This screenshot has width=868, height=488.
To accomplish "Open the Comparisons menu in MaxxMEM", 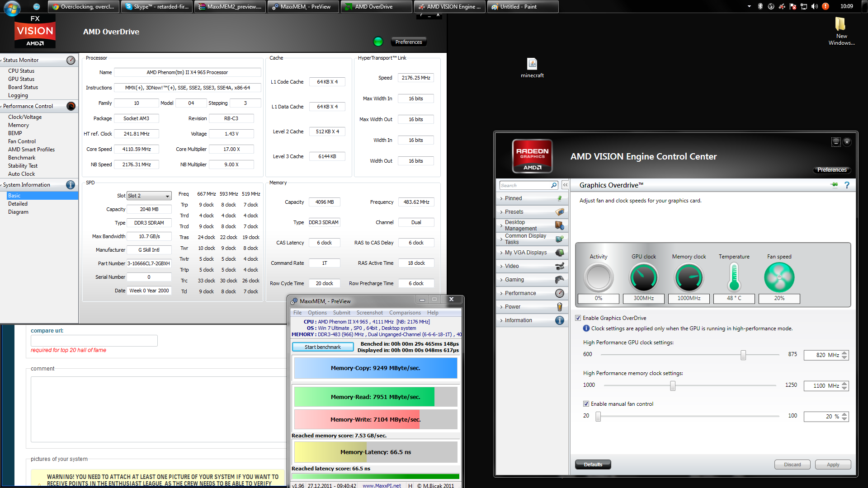I will (405, 313).
